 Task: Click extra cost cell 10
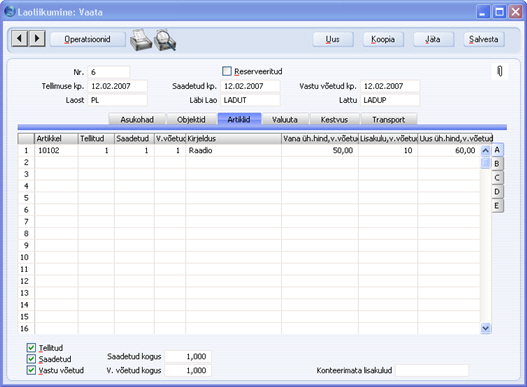pyautogui.click(x=388, y=150)
